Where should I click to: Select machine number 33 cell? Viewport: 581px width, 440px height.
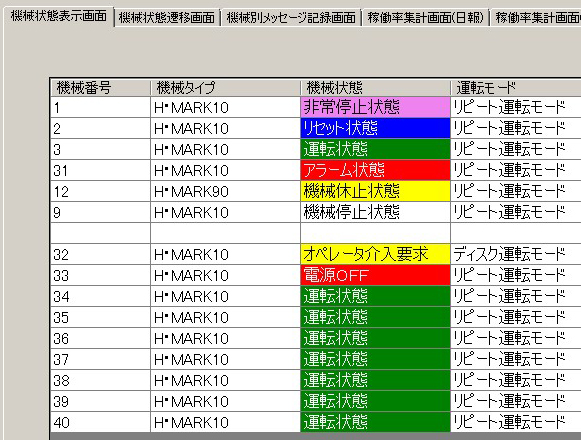point(100,275)
